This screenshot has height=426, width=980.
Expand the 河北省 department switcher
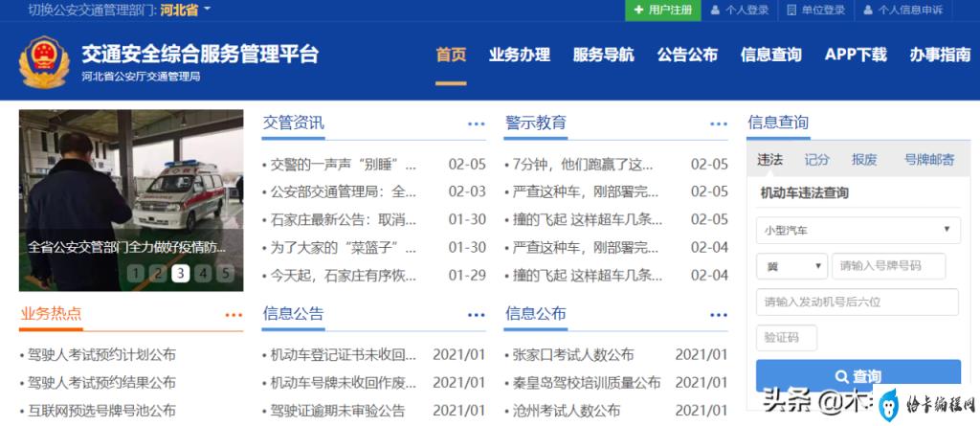186,10
